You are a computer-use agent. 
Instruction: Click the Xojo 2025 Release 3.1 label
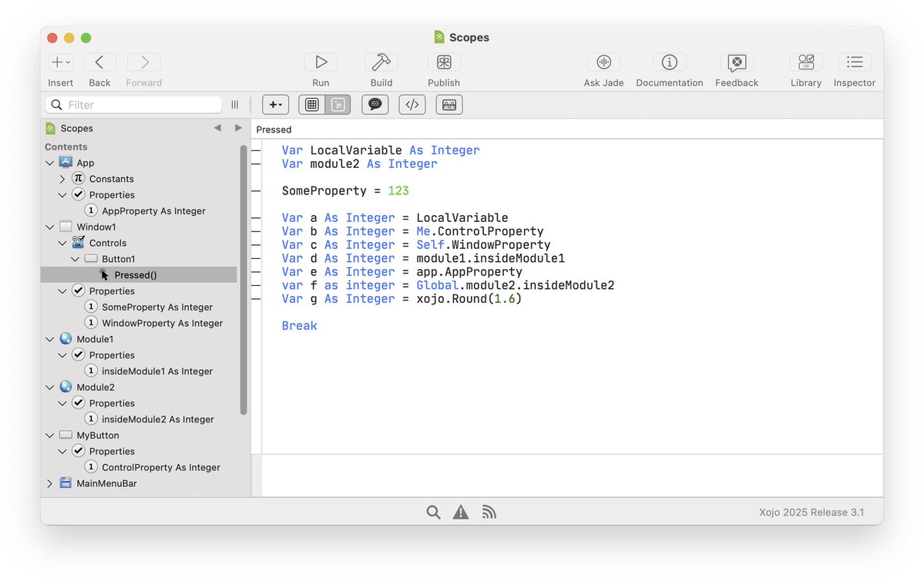click(x=811, y=512)
